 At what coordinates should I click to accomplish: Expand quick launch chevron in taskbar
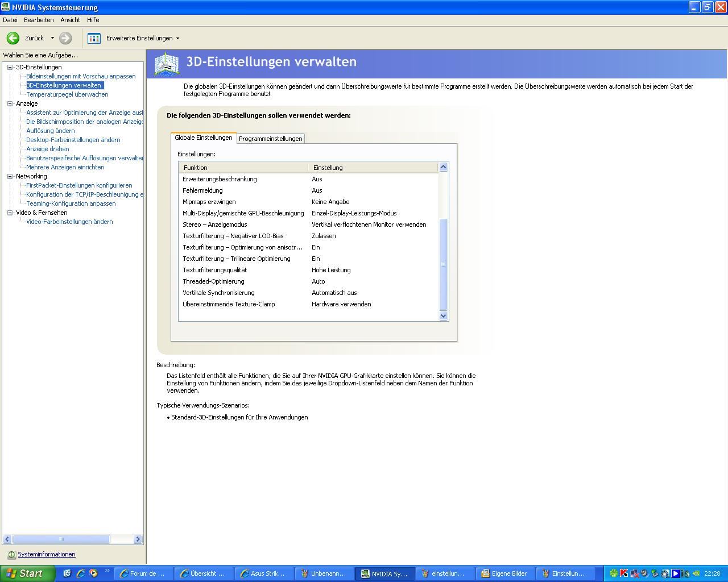(107, 571)
